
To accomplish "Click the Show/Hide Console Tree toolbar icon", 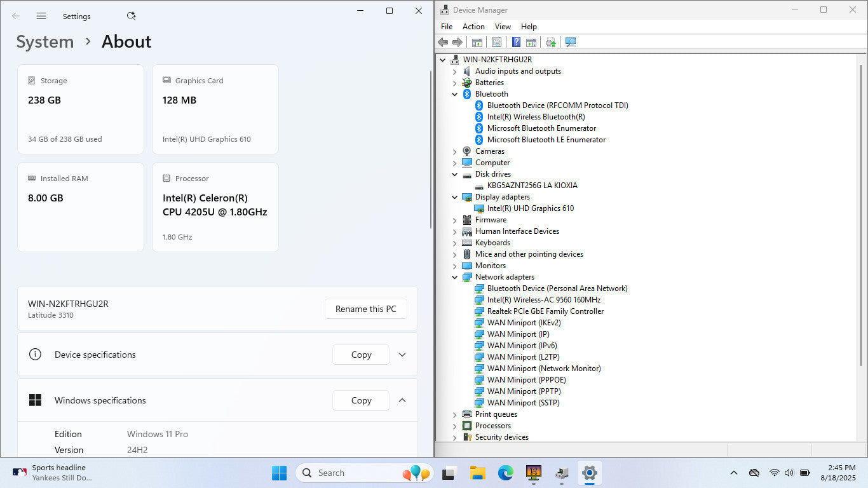I will pos(477,42).
